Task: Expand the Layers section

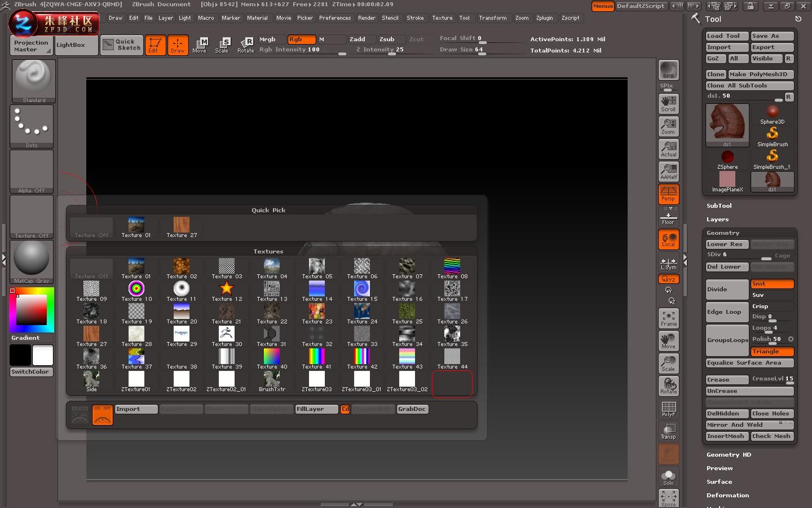Action: [x=717, y=220]
